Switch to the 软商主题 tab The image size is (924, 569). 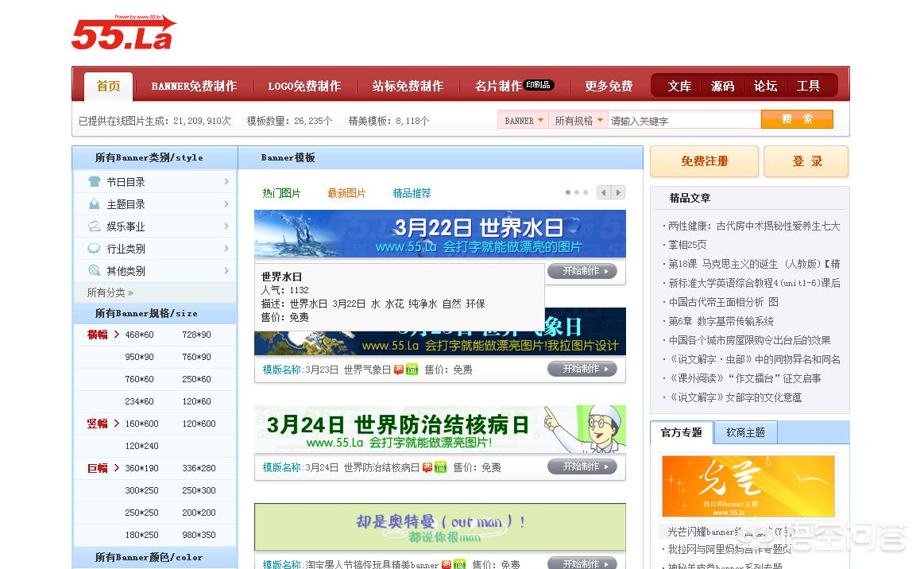click(745, 432)
